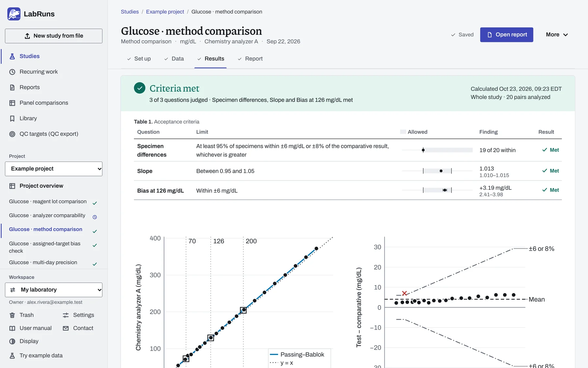Open the Example project dropdown
This screenshot has height=368, width=588.
(54, 169)
